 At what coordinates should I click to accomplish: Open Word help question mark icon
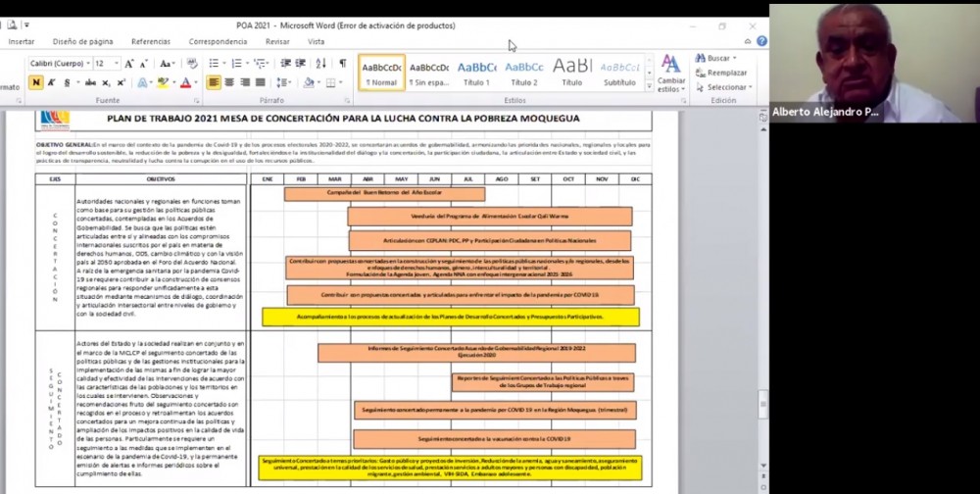pyautogui.click(x=761, y=41)
